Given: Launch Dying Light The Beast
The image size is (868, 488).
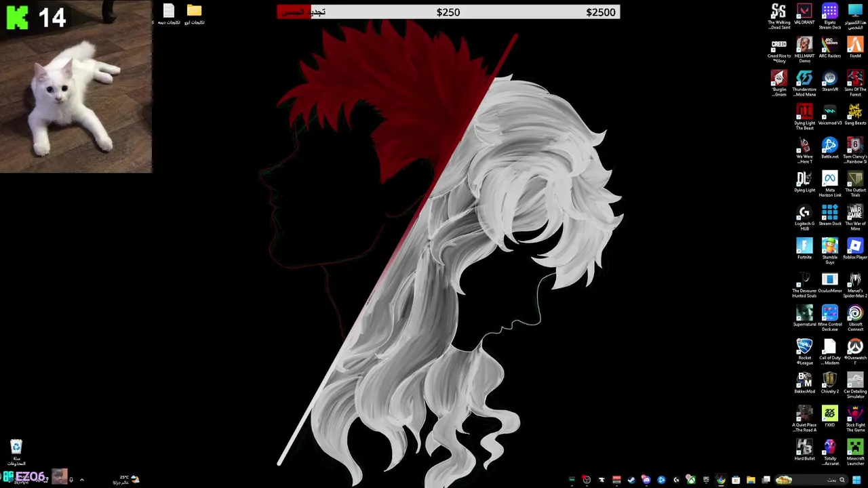Looking at the screenshot, I should pos(804,117).
